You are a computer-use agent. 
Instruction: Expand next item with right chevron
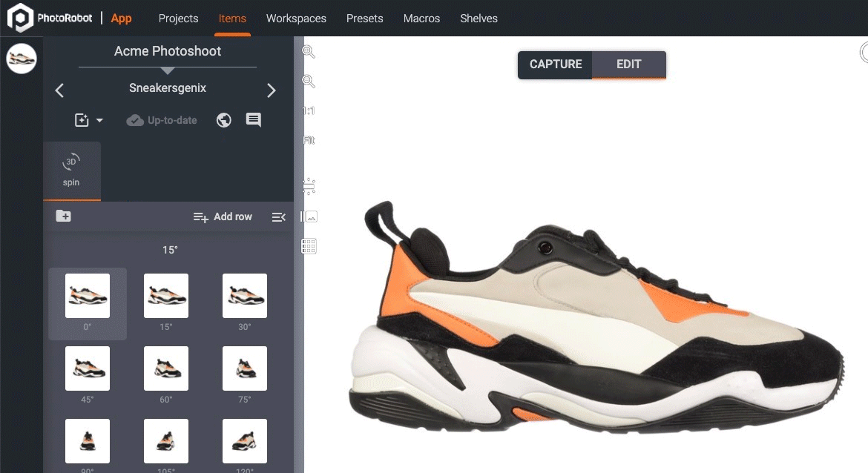click(272, 90)
